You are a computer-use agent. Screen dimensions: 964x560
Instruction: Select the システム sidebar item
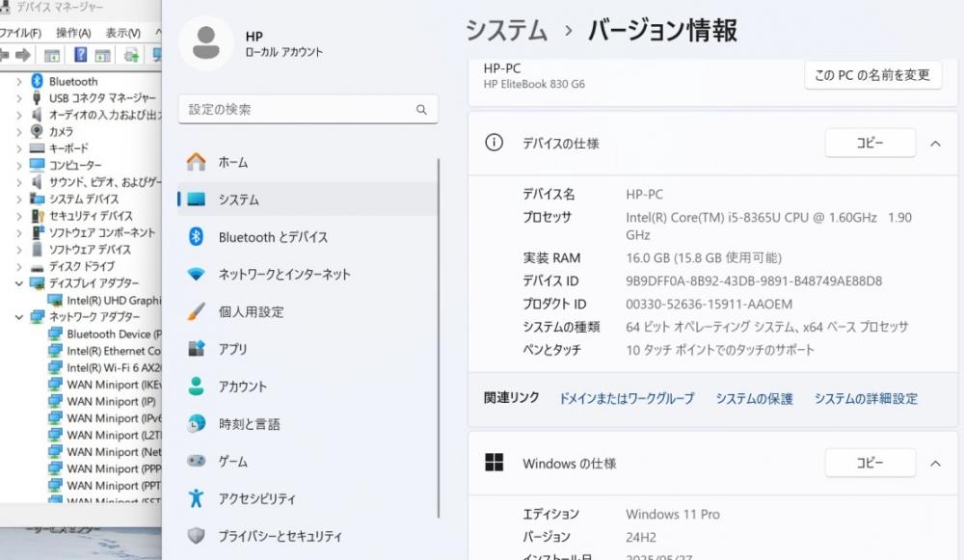point(308,200)
